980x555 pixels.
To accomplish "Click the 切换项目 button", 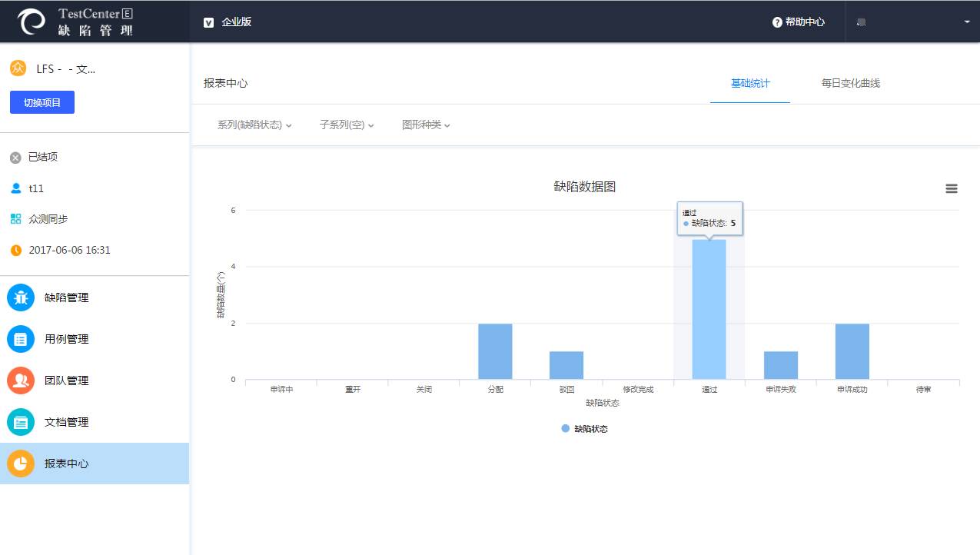I will tap(42, 102).
